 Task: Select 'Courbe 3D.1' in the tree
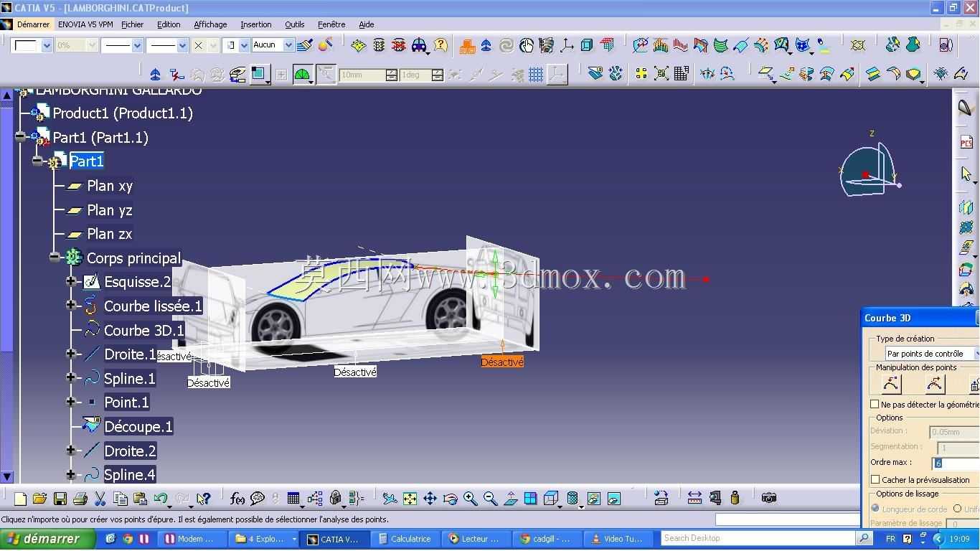(x=143, y=331)
